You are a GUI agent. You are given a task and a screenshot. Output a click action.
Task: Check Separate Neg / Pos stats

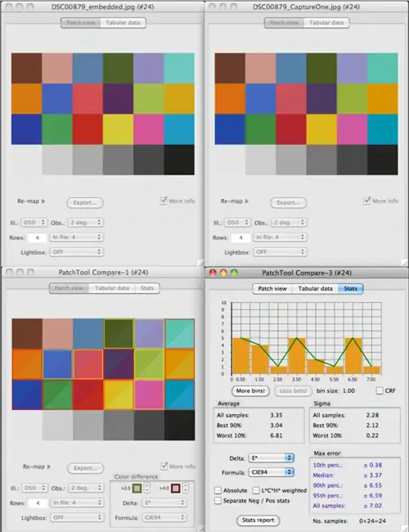click(218, 500)
